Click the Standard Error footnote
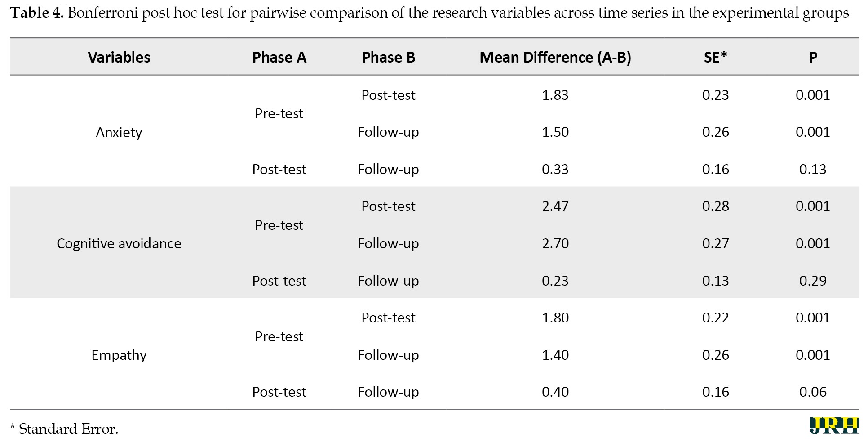The height and width of the screenshot is (443, 868). (64, 429)
